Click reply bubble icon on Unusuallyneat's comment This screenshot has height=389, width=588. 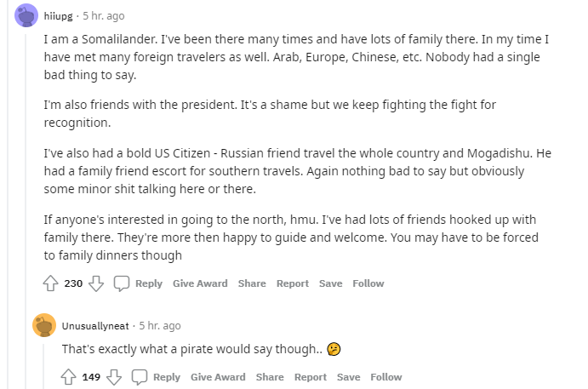point(140,377)
